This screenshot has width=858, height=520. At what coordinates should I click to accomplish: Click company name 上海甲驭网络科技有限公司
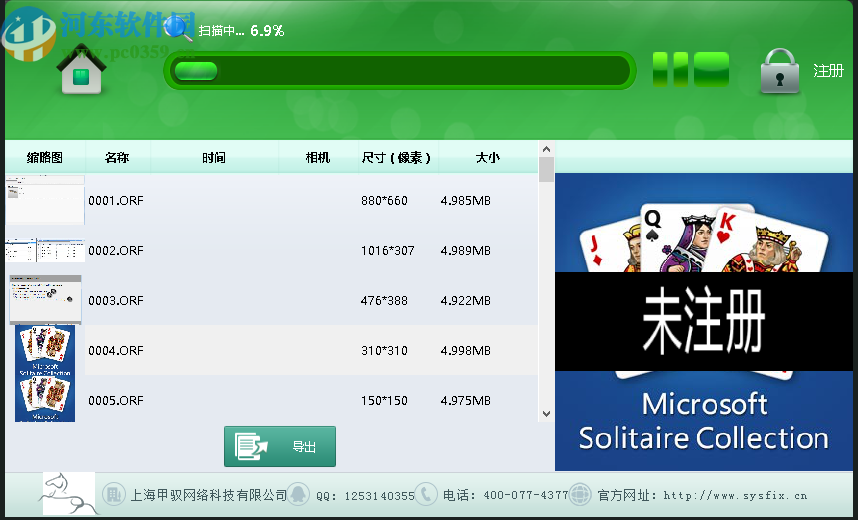208,495
